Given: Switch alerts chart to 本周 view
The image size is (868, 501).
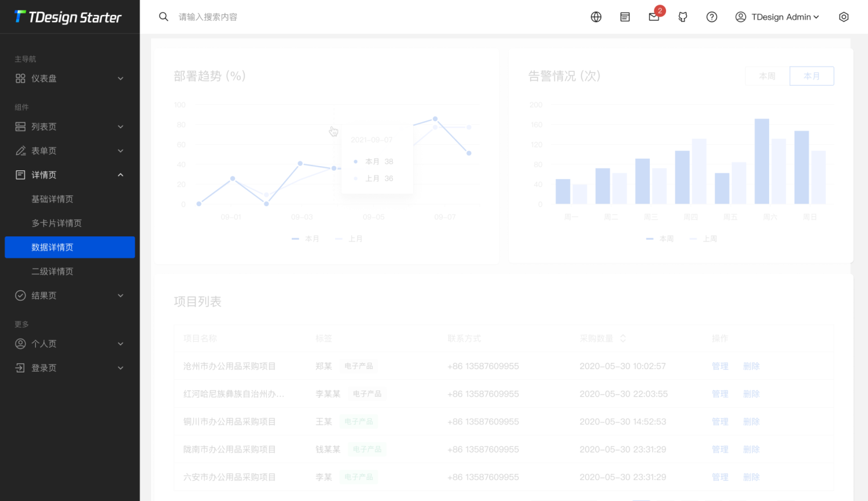Looking at the screenshot, I should [767, 75].
